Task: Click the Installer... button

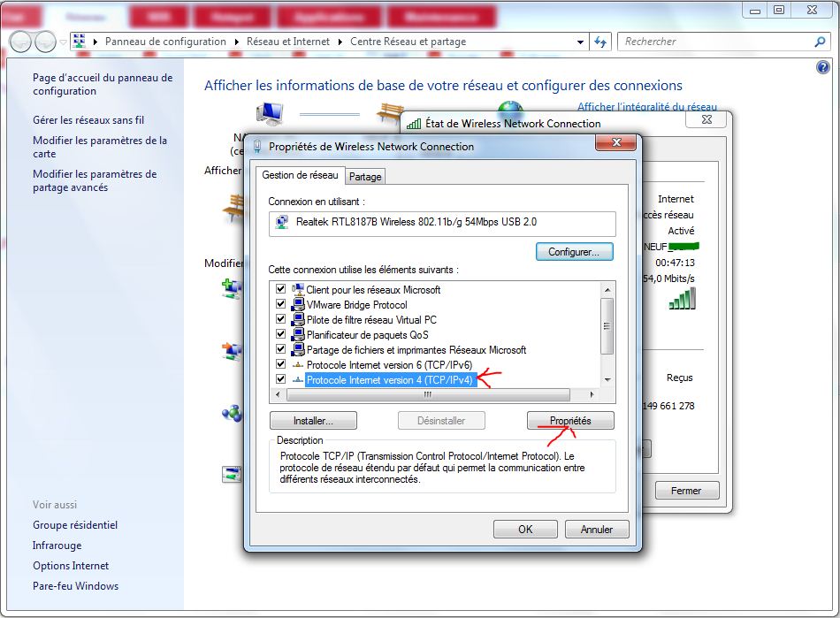Action: pos(313,421)
